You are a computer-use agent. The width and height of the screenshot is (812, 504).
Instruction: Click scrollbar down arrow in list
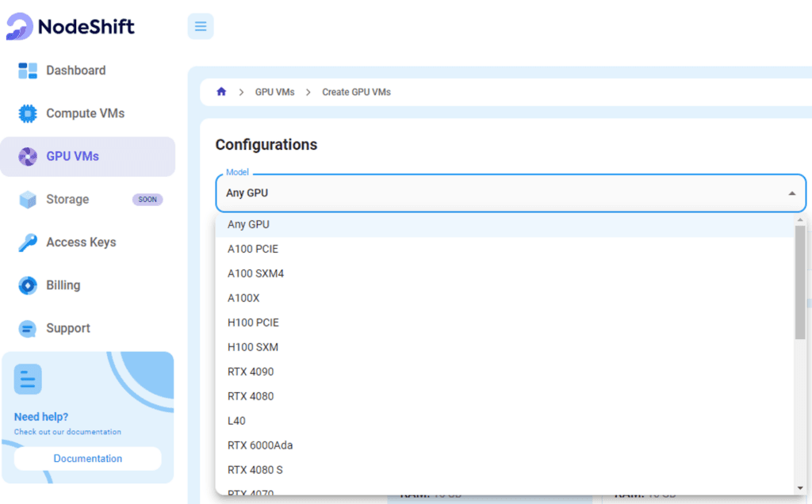[800, 488]
